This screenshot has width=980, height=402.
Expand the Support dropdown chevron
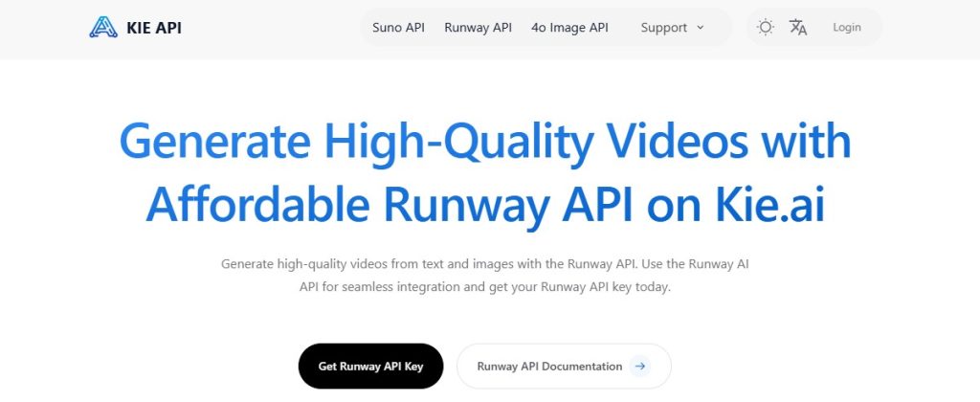click(x=700, y=28)
